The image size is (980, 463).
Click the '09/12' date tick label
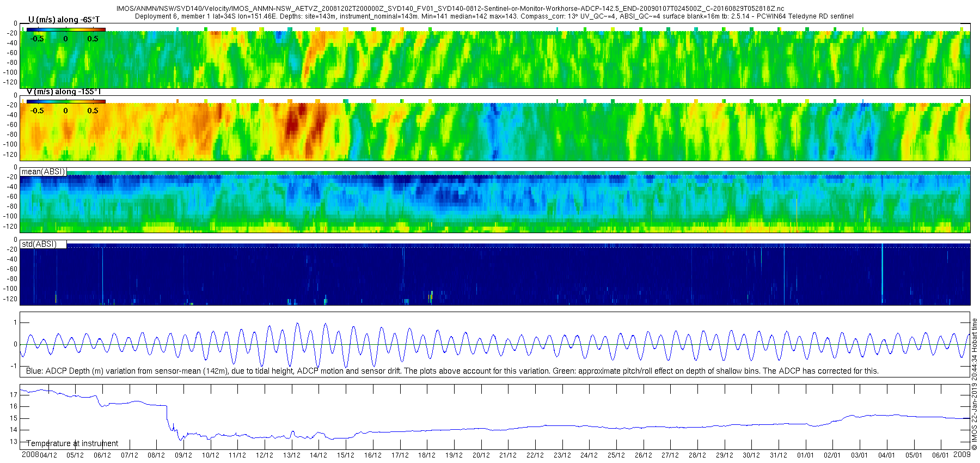coord(183,455)
